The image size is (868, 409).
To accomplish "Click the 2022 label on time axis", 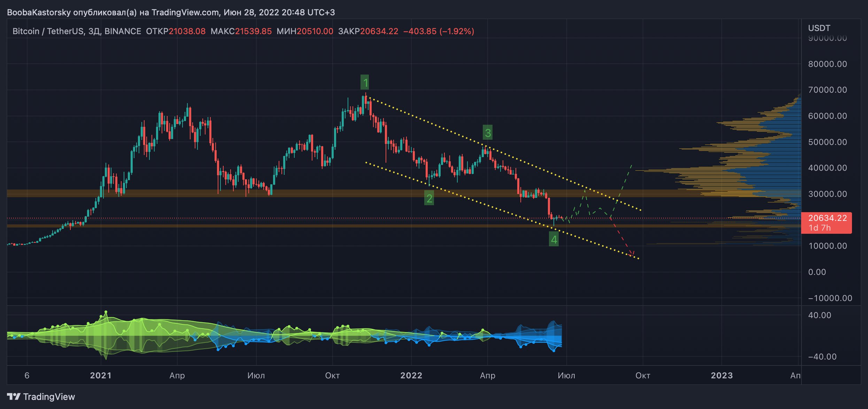I will (411, 376).
